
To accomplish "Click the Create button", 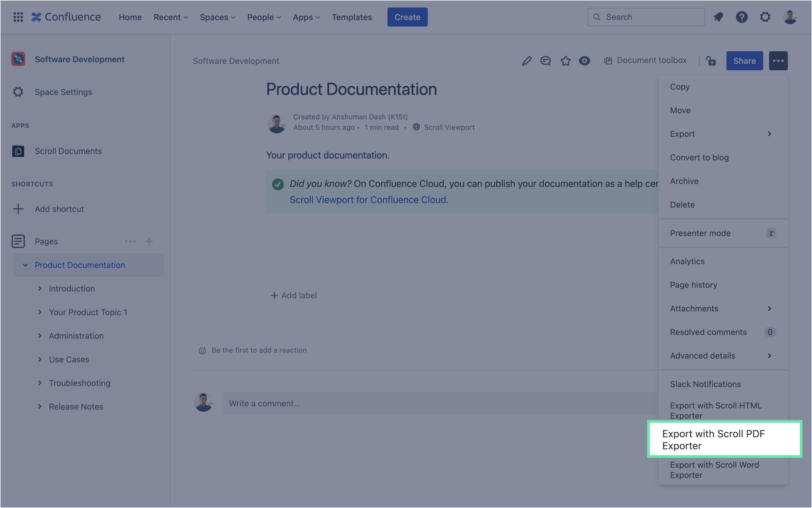I will [407, 17].
